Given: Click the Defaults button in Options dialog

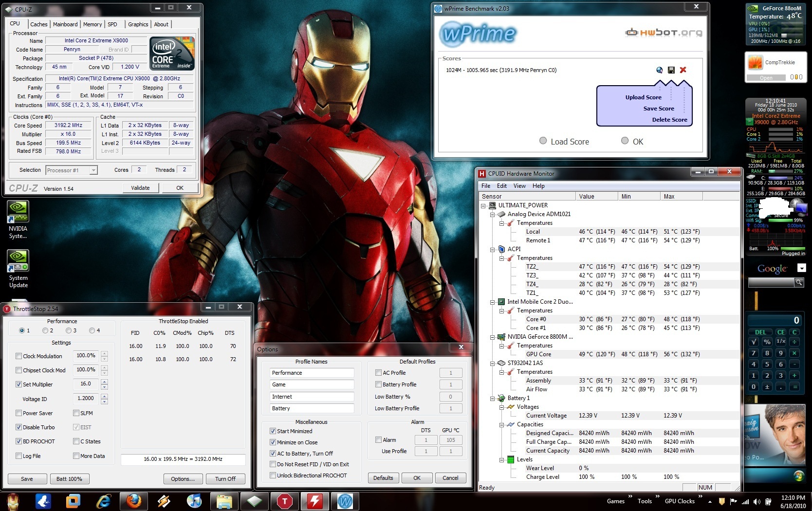Looking at the screenshot, I should click(x=383, y=478).
